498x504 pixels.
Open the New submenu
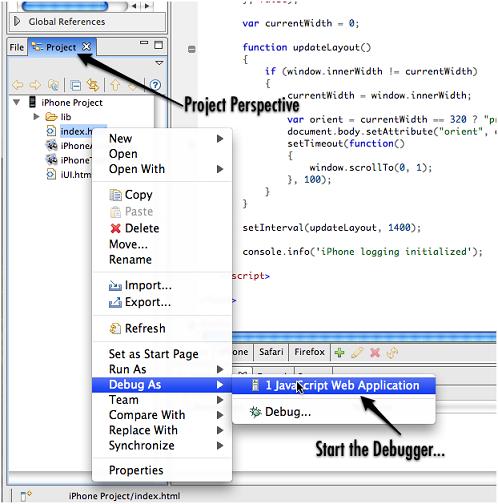coord(162,138)
